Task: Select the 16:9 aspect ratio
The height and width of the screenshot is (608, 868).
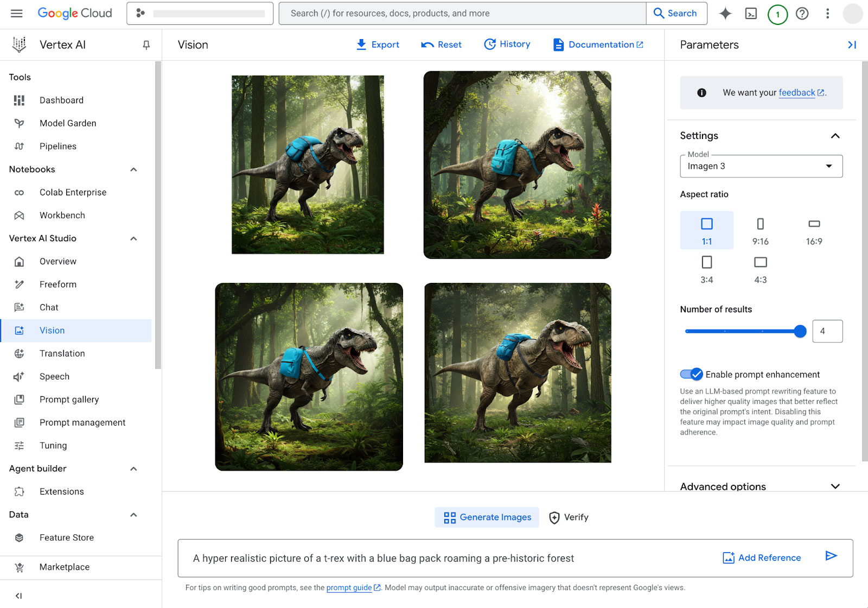Action: click(x=814, y=230)
